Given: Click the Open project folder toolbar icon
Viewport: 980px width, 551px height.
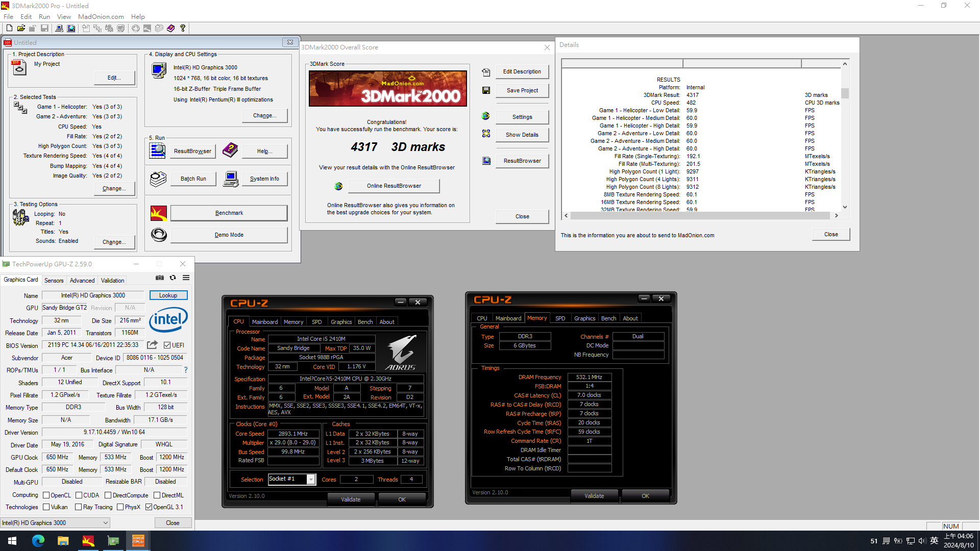Looking at the screenshot, I should point(21,28).
